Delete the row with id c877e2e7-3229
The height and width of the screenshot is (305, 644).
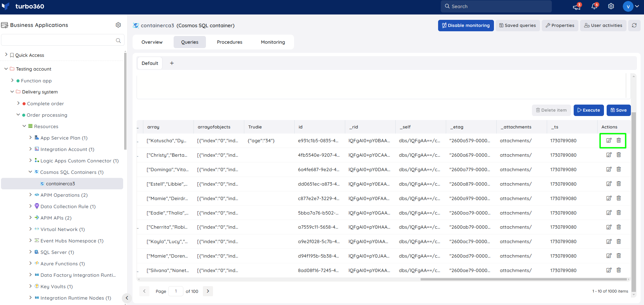tap(619, 198)
